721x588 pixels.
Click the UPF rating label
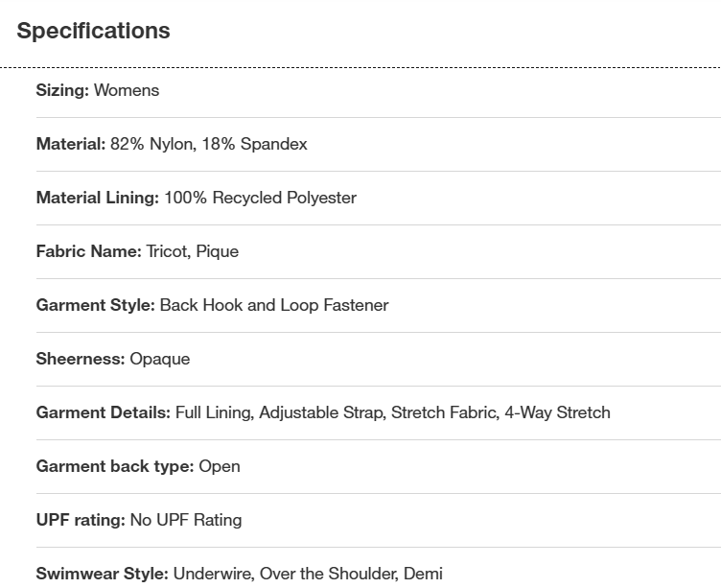81,520
